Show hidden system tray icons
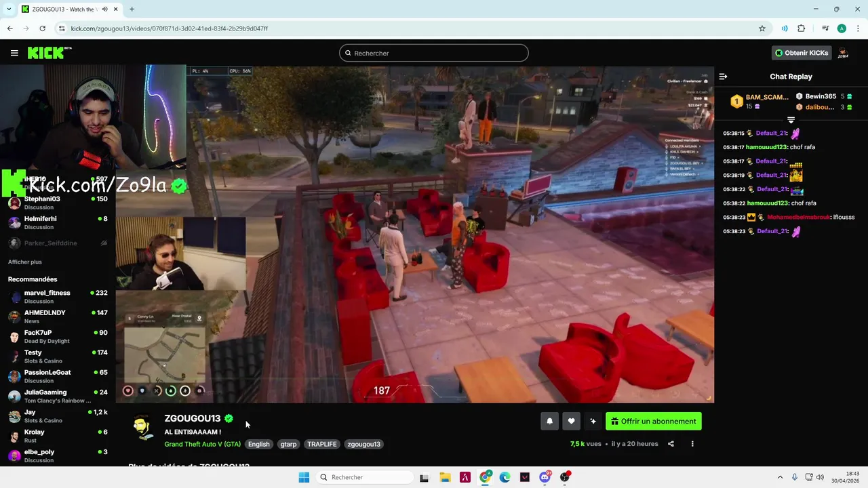 click(780, 477)
